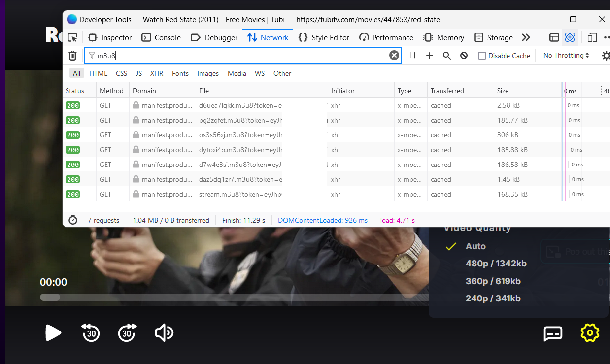This screenshot has width=610, height=364.
Task: Show more DevTools tabs chevron
Action: (x=526, y=37)
